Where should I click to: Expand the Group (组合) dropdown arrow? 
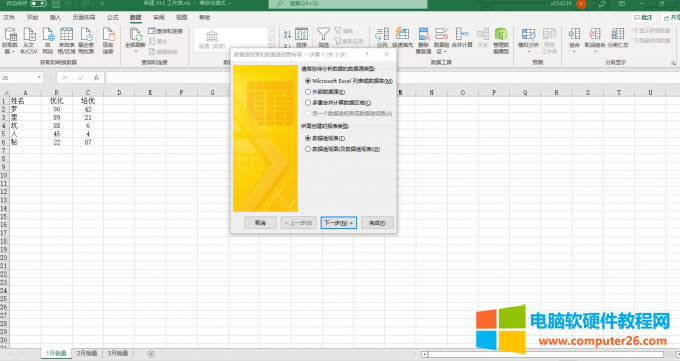tap(574, 51)
